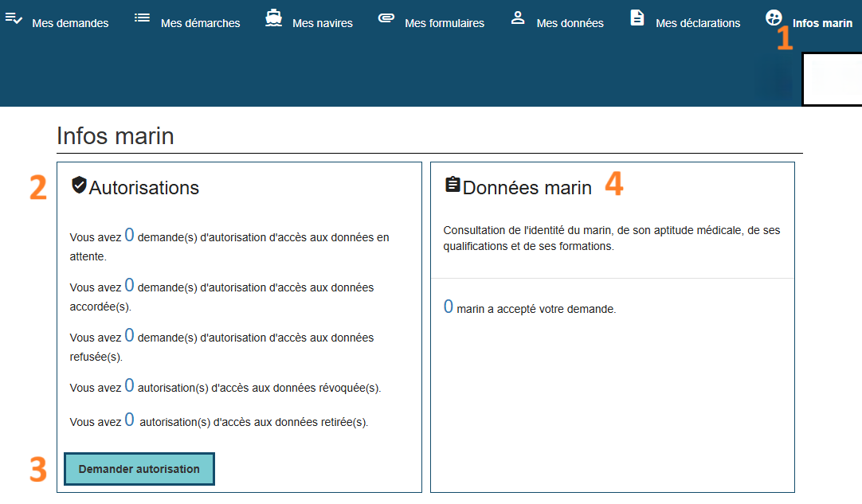The width and height of the screenshot is (862, 504).
Task: Click the shield icon beside Autorisations
Action: [x=79, y=186]
